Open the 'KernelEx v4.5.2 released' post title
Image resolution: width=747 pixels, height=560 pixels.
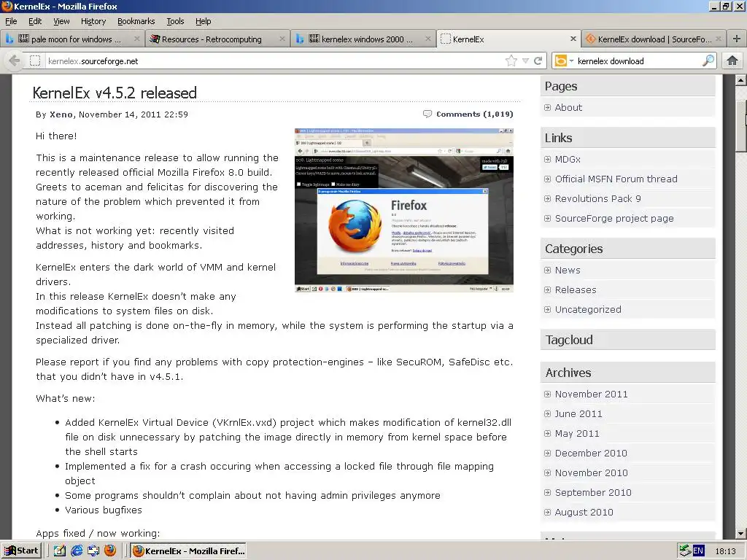pos(115,93)
